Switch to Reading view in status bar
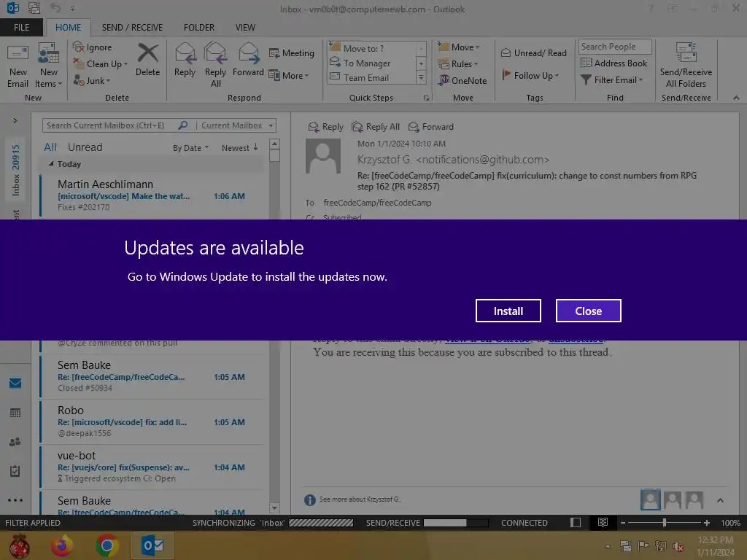The width and height of the screenshot is (747, 560). tap(603, 522)
